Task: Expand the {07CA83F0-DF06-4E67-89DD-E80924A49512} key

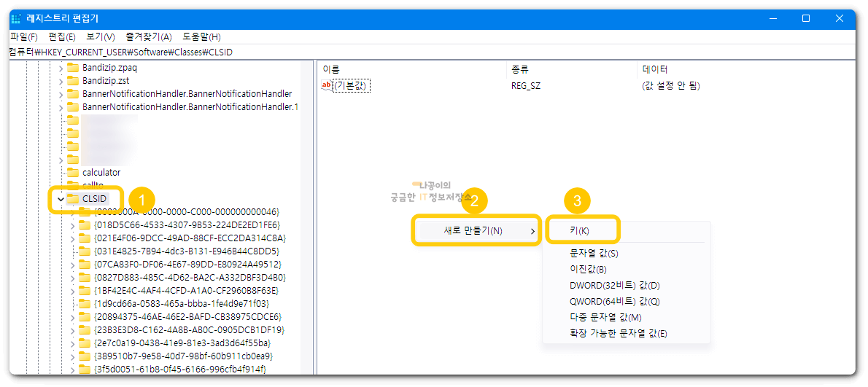Action: [72, 265]
